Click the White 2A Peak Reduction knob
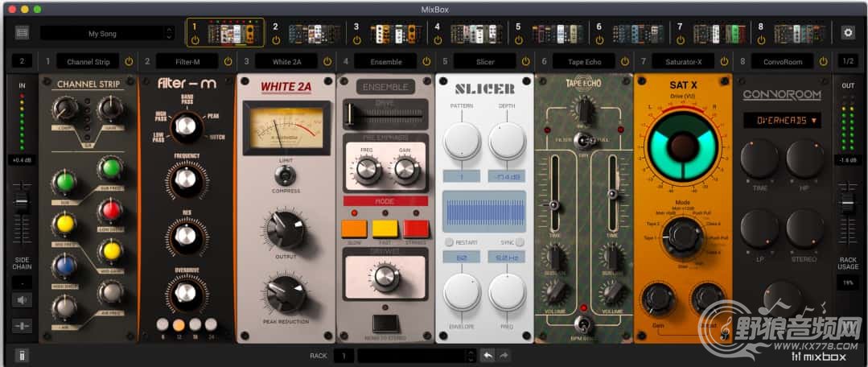 (x=286, y=293)
